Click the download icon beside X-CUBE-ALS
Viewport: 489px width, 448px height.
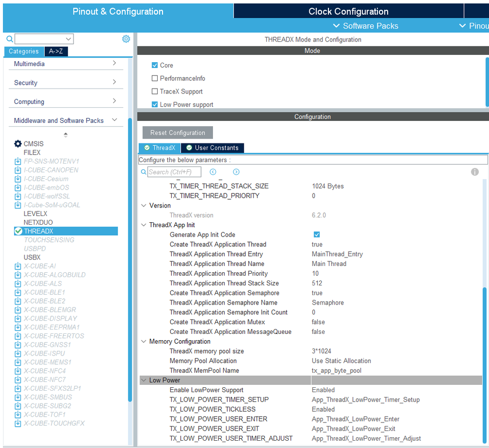18,283
